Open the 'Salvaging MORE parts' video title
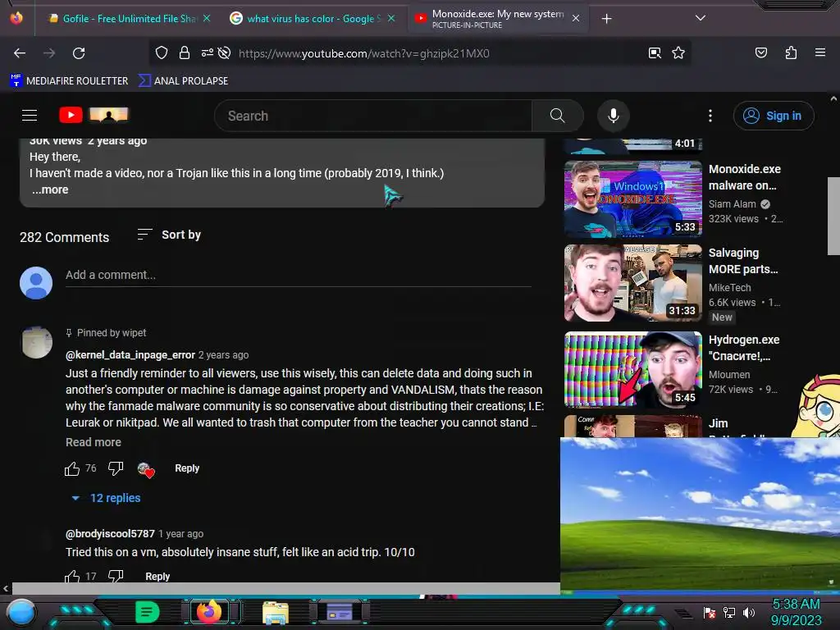This screenshot has height=630, width=840. [743, 261]
